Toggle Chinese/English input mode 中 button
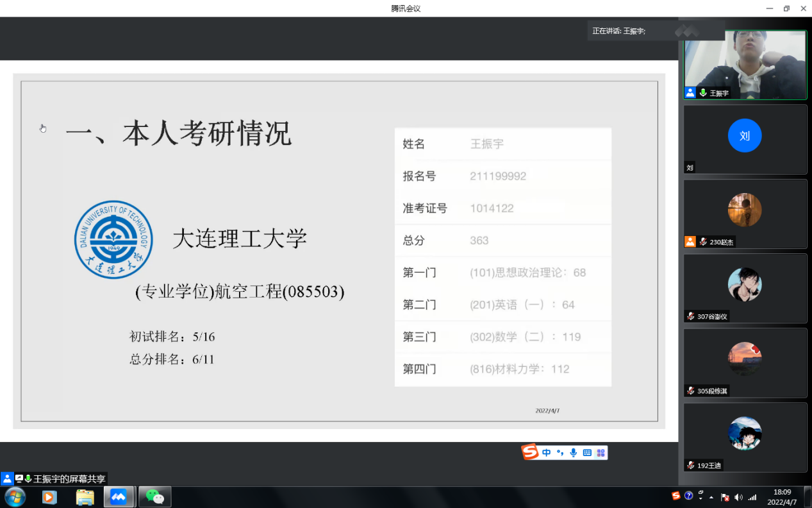 [x=547, y=453]
